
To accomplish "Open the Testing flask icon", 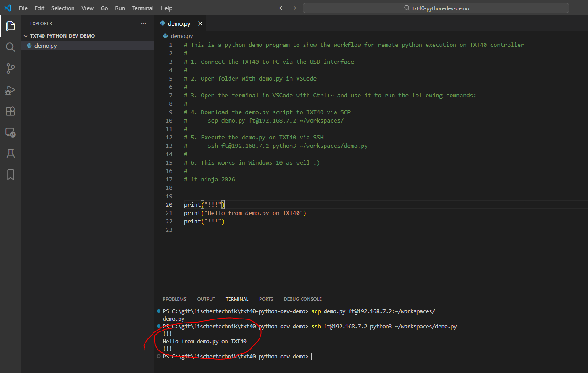I will tap(10, 154).
